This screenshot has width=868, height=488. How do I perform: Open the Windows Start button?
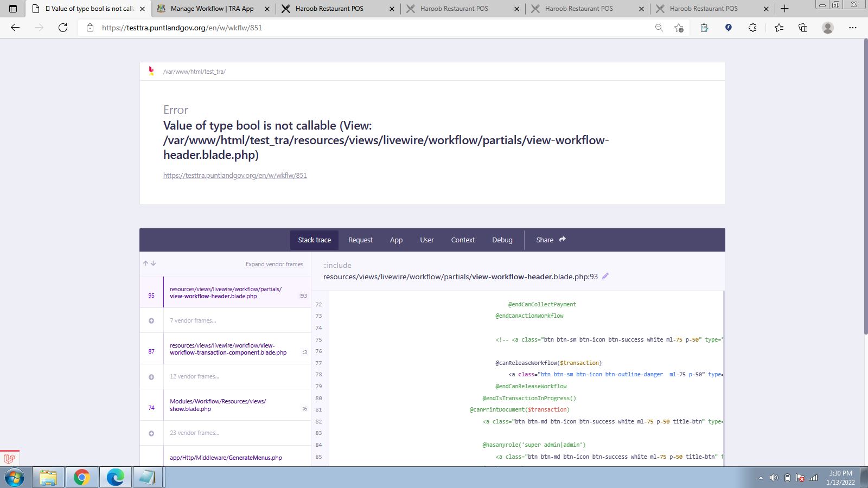pos(15,478)
